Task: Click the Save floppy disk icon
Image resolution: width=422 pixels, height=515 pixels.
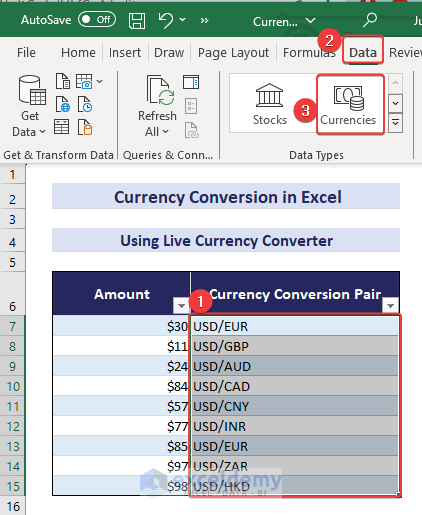Action: (137, 21)
